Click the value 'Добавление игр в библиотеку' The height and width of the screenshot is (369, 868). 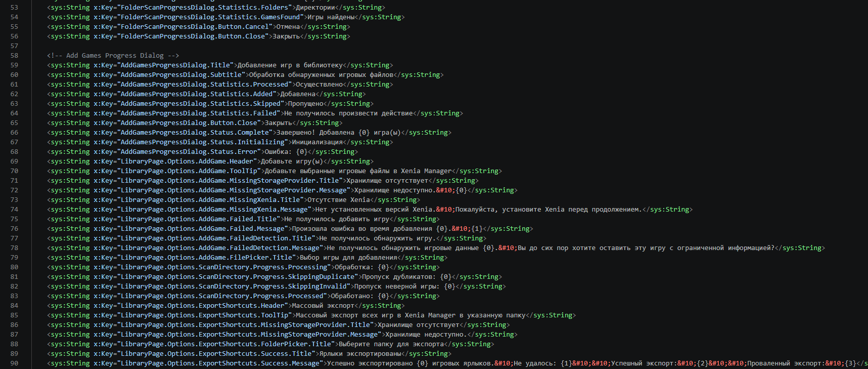[290, 65]
